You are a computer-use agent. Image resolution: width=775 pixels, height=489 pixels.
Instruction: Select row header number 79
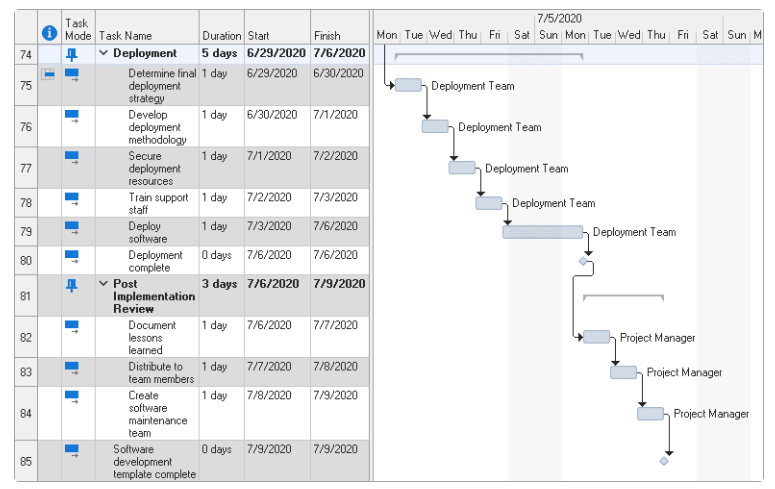pyautogui.click(x=26, y=231)
